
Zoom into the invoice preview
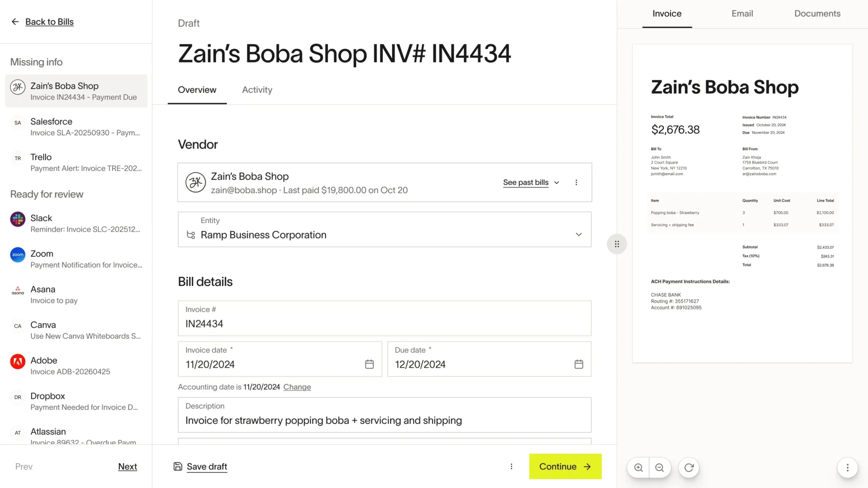click(638, 467)
